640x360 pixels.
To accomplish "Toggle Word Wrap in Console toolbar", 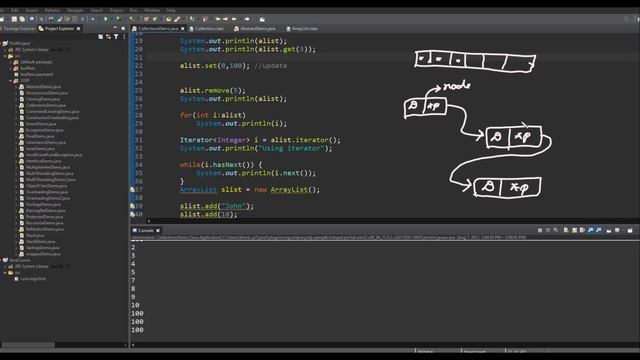I will (x=582, y=231).
